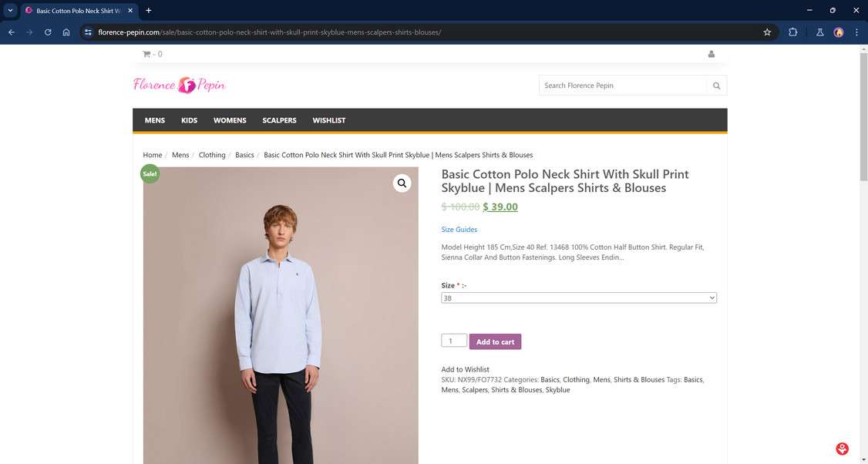Click the Add to cart button
868x464 pixels.
(495, 341)
